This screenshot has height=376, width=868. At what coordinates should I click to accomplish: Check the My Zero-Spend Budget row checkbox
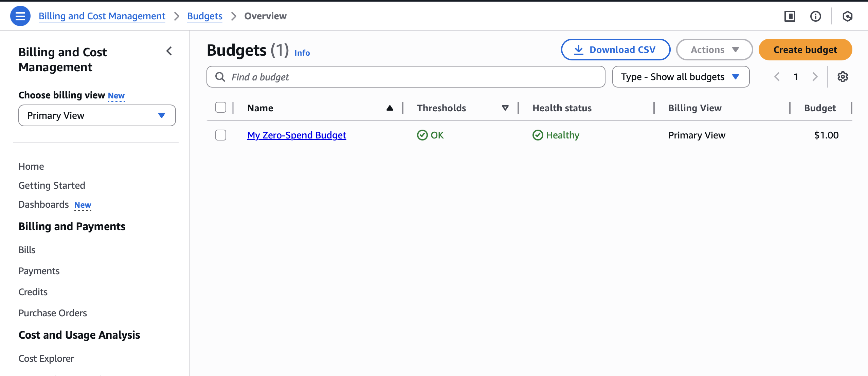tap(221, 135)
